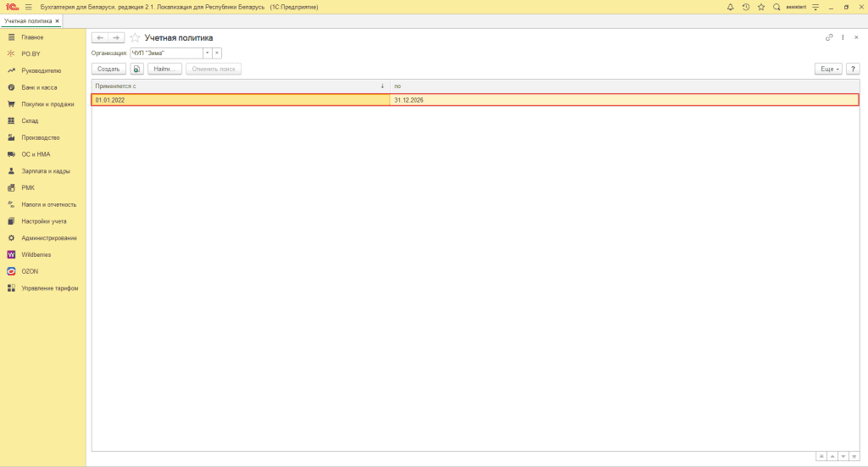The image size is (868, 467).
Task: Open the history clock icon
Action: (746, 7)
